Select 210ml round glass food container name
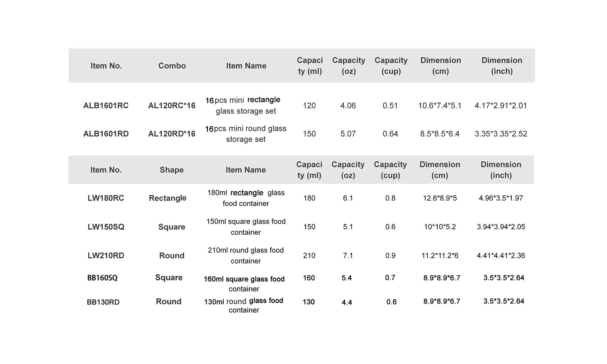 click(x=246, y=255)
